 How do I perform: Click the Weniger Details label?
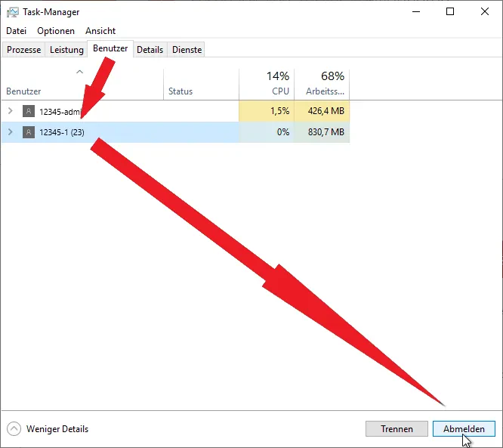(x=57, y=429)
